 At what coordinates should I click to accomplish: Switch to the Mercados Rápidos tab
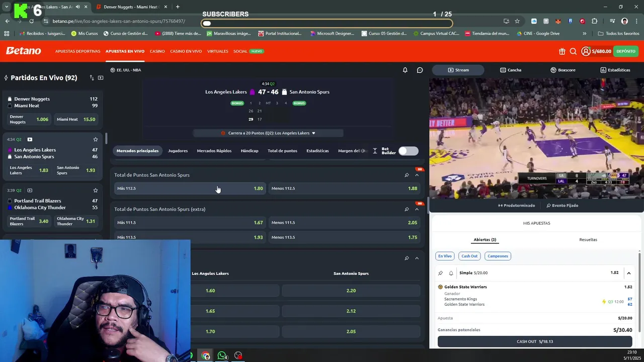click(x=214, y=151)
